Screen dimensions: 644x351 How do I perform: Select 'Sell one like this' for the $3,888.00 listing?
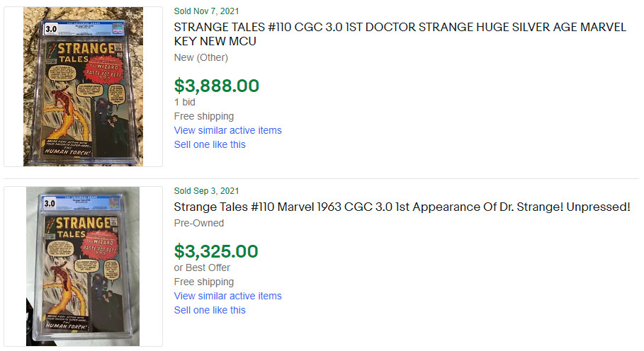point(210,144)
